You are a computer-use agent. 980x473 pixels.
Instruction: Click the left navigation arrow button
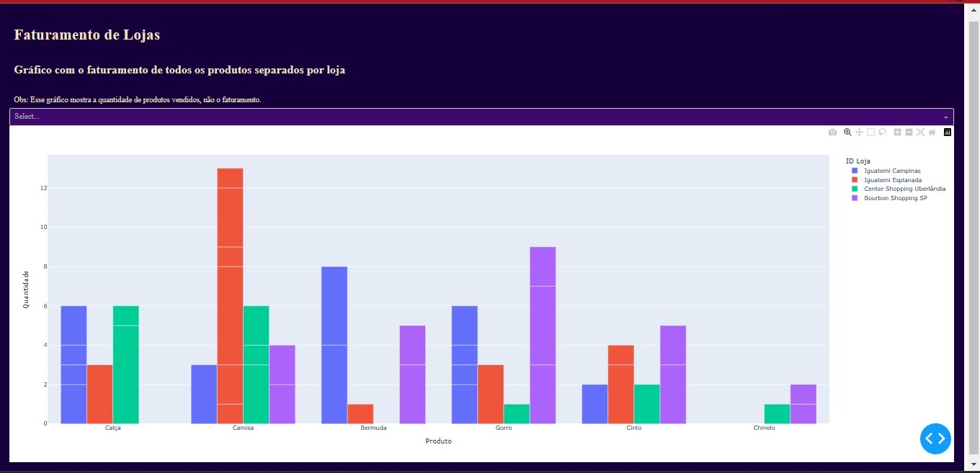[930, 438]
